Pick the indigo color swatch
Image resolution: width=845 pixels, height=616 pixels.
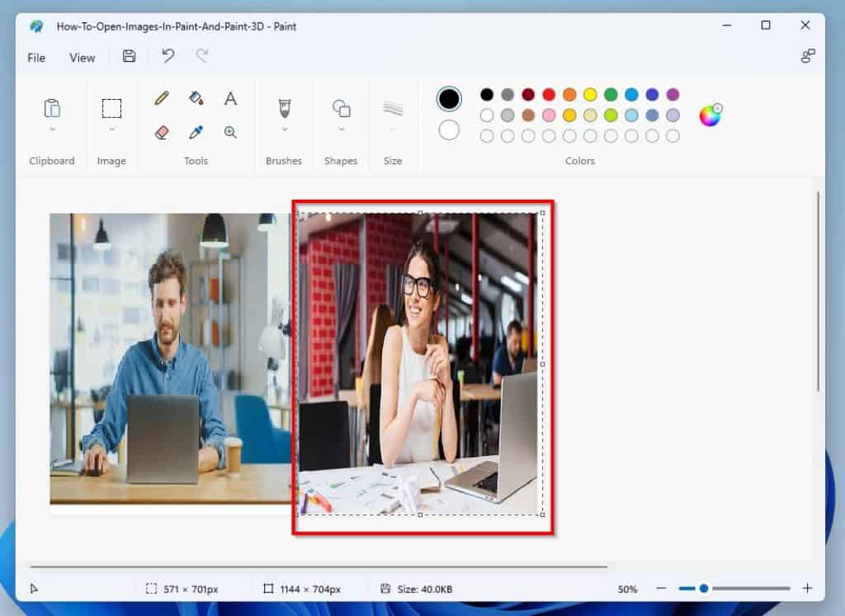coord(652,95)
